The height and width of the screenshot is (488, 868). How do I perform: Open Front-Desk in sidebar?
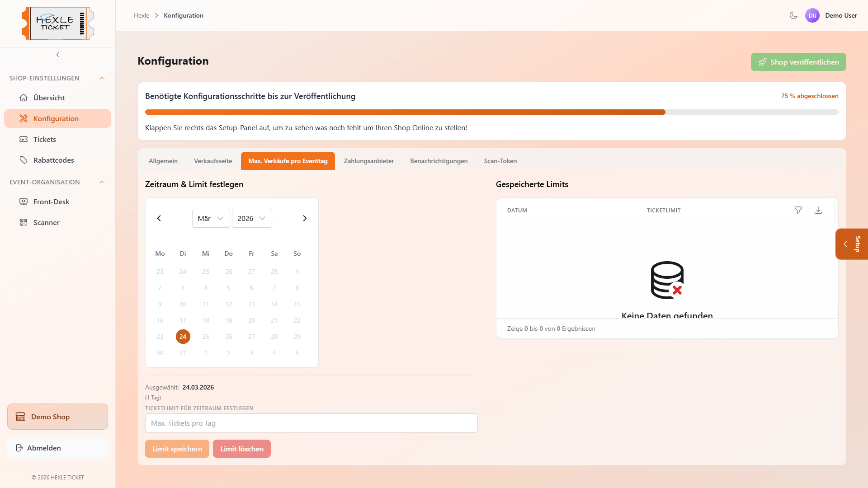coord(51,202)
